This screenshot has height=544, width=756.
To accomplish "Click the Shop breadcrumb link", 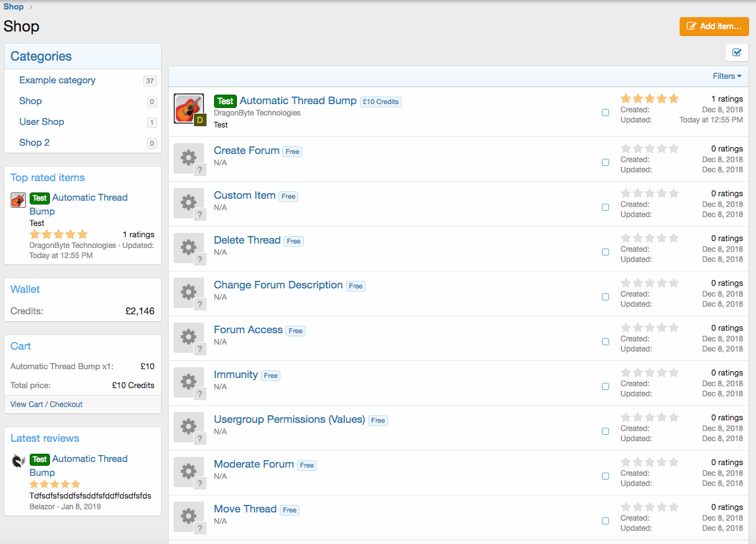I will (x=13, y=7).
